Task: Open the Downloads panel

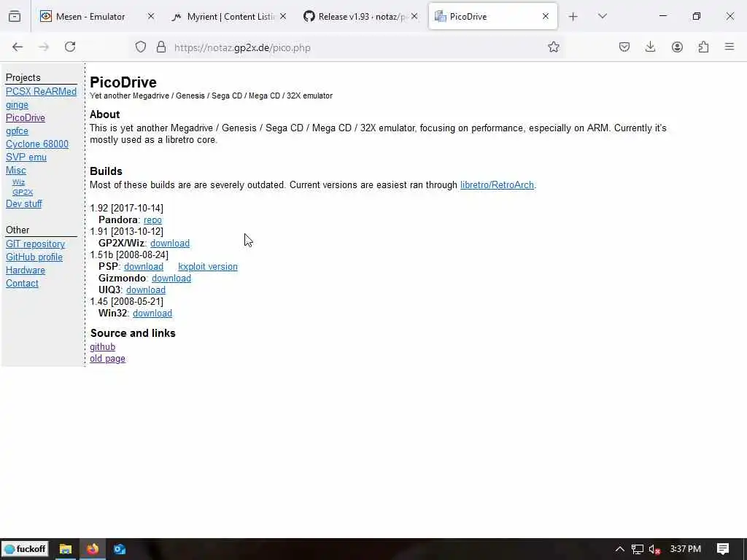Action: pos(650,47)
